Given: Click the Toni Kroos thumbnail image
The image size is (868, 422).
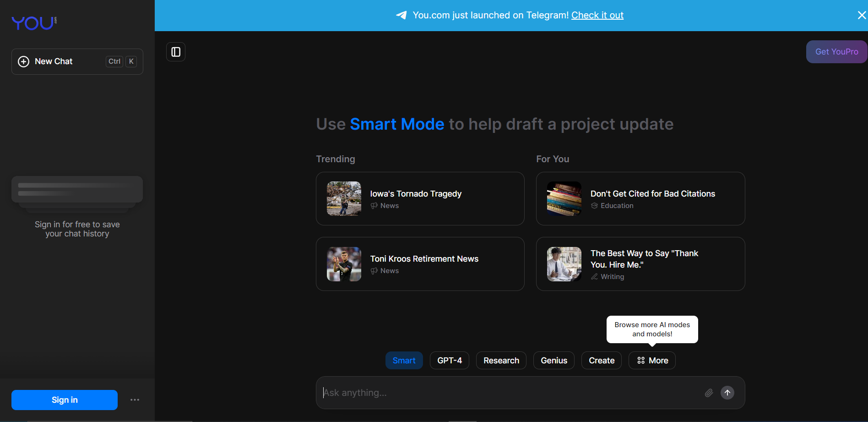Looking at the screenshot, I should pos(344,264).
